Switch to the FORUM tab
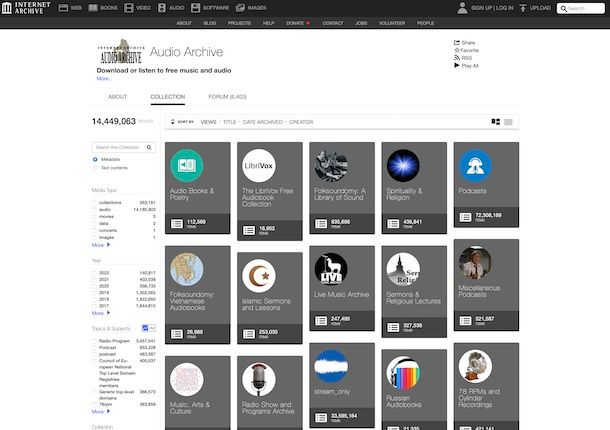The image size is (610, 430). pos(227,97)
